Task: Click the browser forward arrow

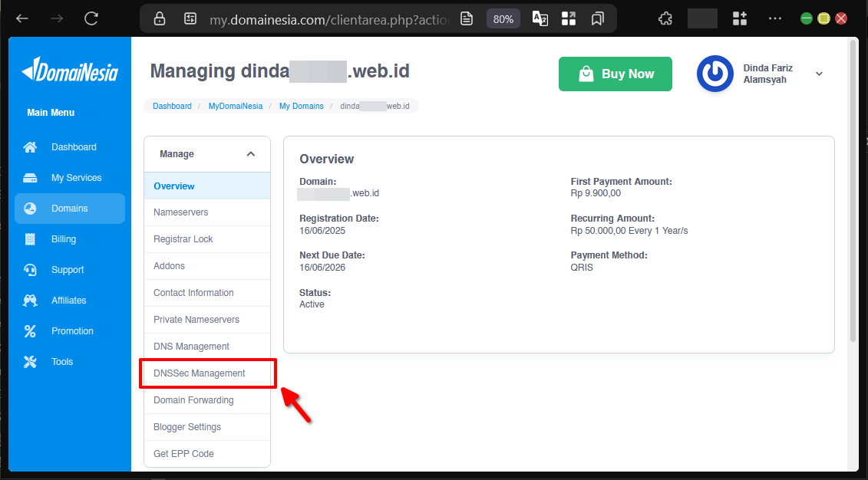Action: 57,19
